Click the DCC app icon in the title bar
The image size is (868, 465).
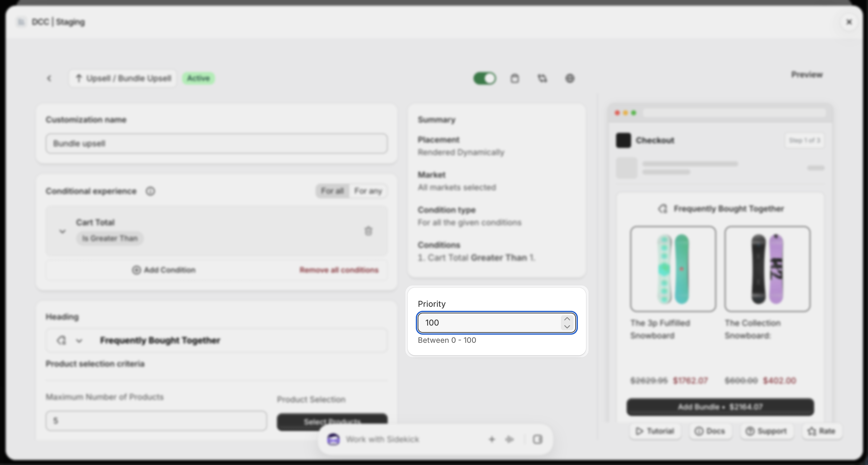tap(21, 22)
